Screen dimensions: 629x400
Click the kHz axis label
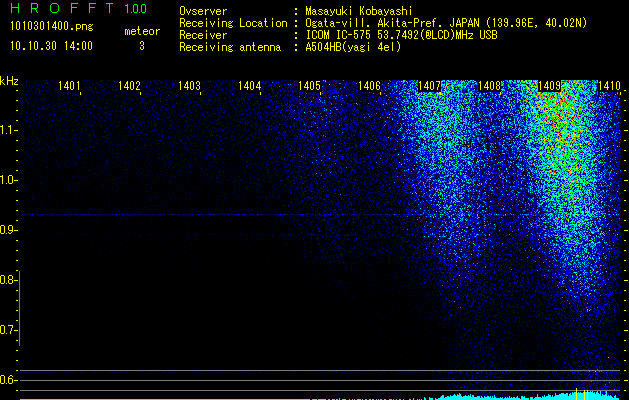pos(9,81)
